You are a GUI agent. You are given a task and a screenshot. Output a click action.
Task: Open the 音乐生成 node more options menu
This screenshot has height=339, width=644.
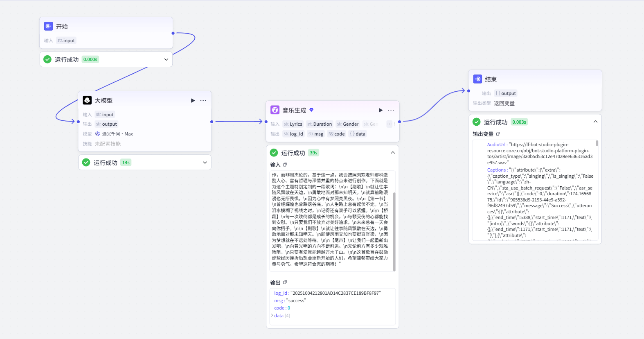point(391,110)
